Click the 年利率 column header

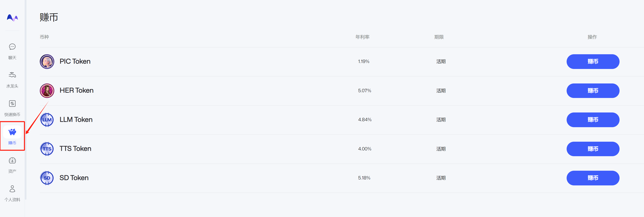pyautogui.click(x=362, y=37)
